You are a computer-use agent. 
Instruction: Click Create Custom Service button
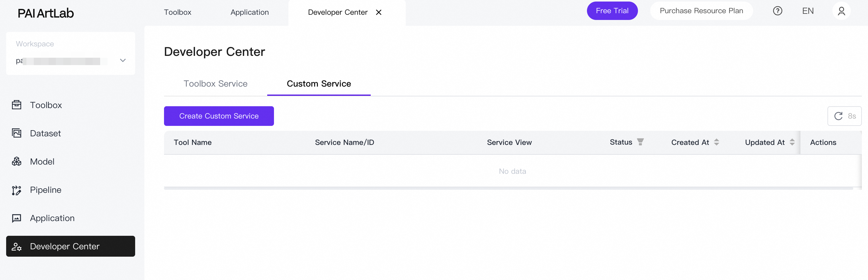[219, 116]
